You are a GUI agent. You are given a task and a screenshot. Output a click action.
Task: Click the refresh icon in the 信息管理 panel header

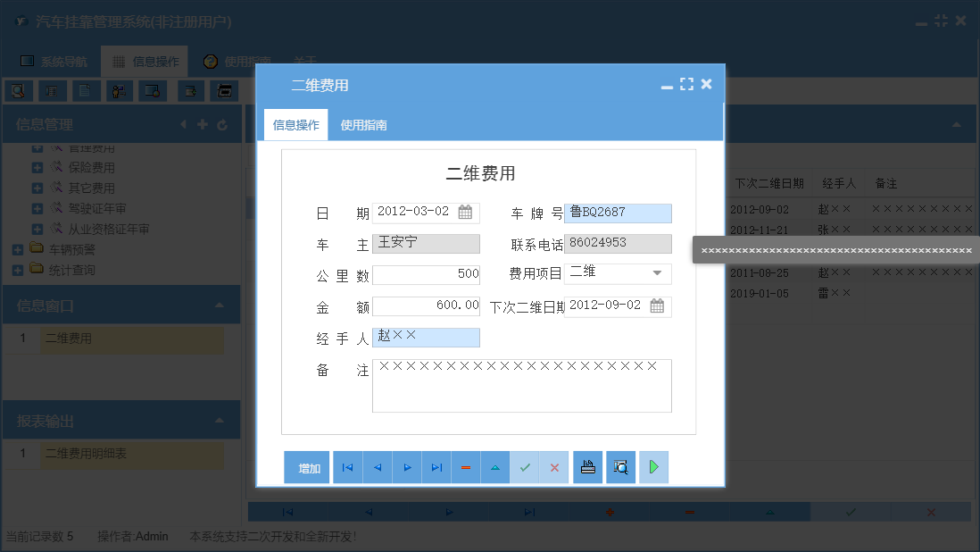pyautogui.click(x=221, y=124)
